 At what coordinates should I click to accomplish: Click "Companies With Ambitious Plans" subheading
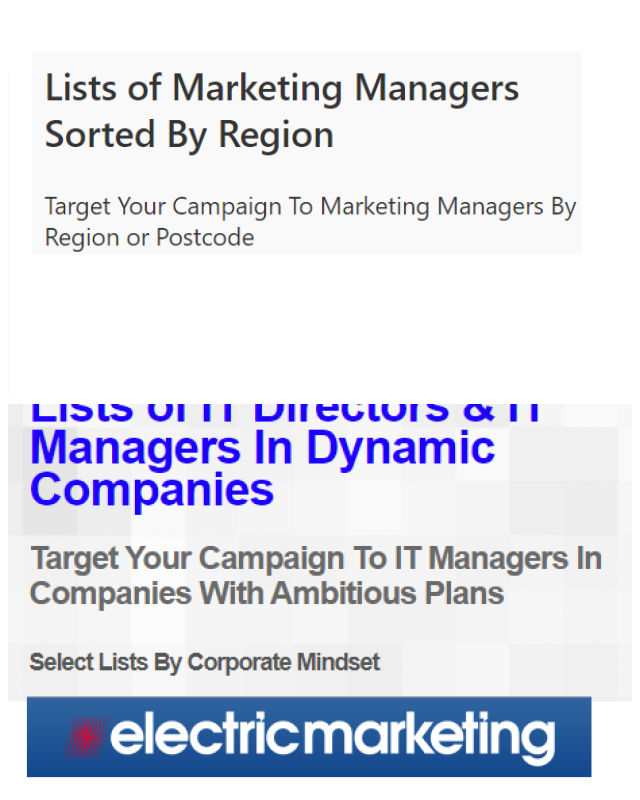click(x=267, y=593)
